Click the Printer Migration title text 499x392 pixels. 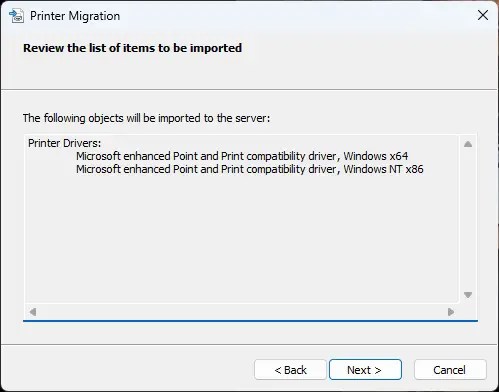[x=75, y=16]
